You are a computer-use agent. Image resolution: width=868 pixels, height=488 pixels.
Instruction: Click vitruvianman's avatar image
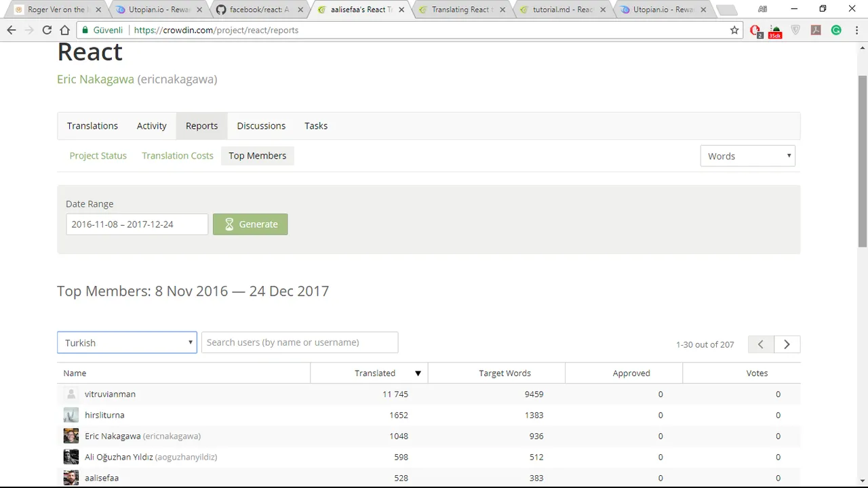pyautogui.click(x=71, y=394)
